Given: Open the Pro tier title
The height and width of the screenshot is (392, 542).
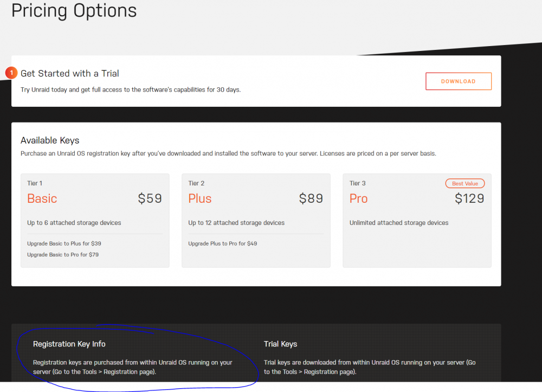Looking at the screenshot, I should [x=358, y=198].
